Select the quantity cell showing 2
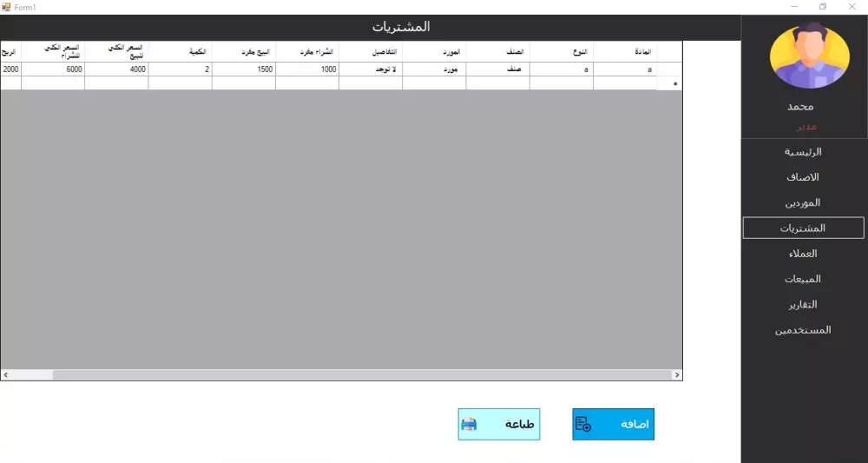The image size is (868, 463). (180, 69)
